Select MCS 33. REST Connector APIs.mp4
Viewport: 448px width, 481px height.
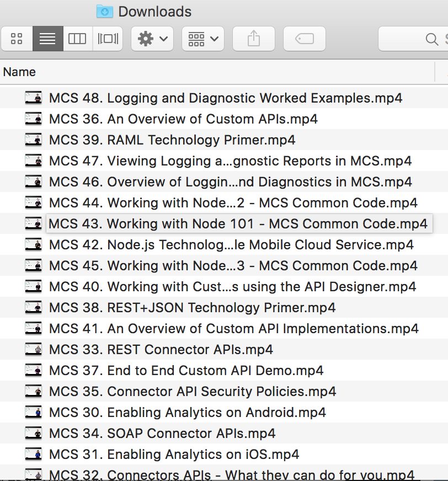click(224, 349)
